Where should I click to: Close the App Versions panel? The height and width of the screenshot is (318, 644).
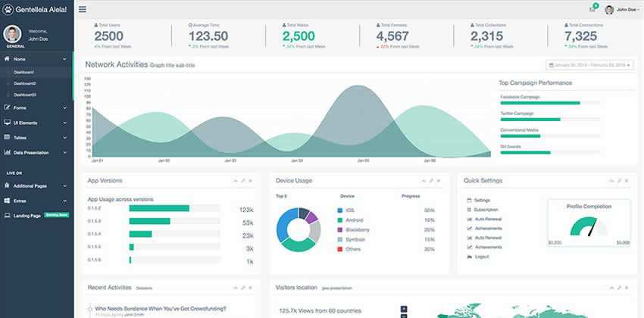pos(250,181)
